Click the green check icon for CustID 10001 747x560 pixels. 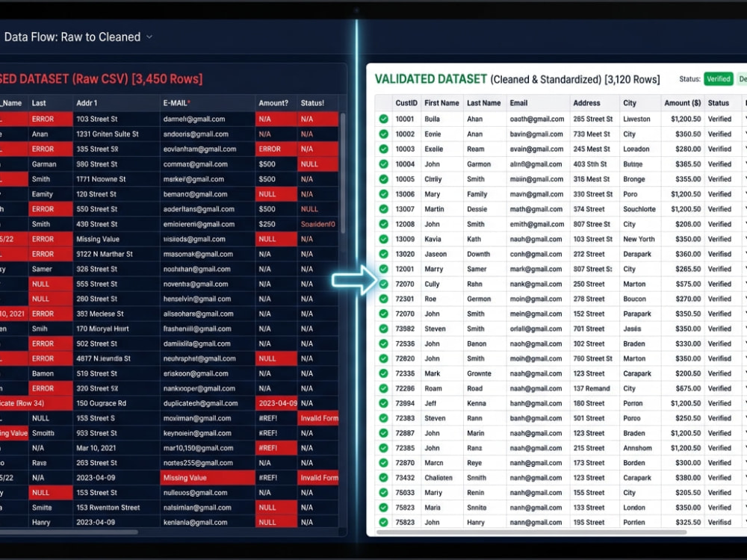click(383, 119)
